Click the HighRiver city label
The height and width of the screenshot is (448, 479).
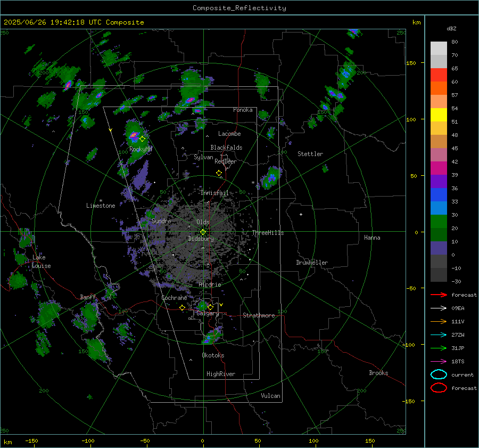(221, 374)
